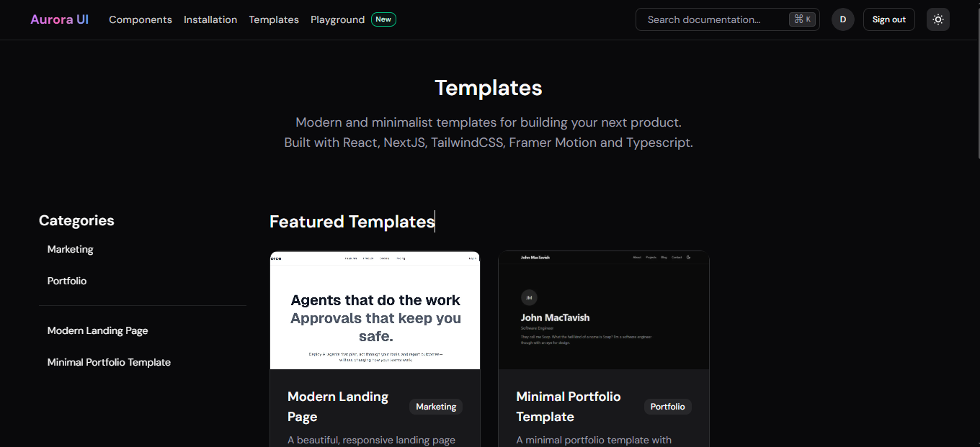Select the Templates nav item
The height and width of the screenshot is (447, 980).
point(274,19)
